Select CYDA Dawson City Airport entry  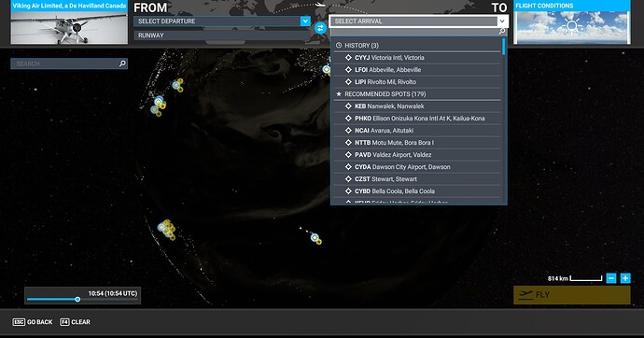418,167
